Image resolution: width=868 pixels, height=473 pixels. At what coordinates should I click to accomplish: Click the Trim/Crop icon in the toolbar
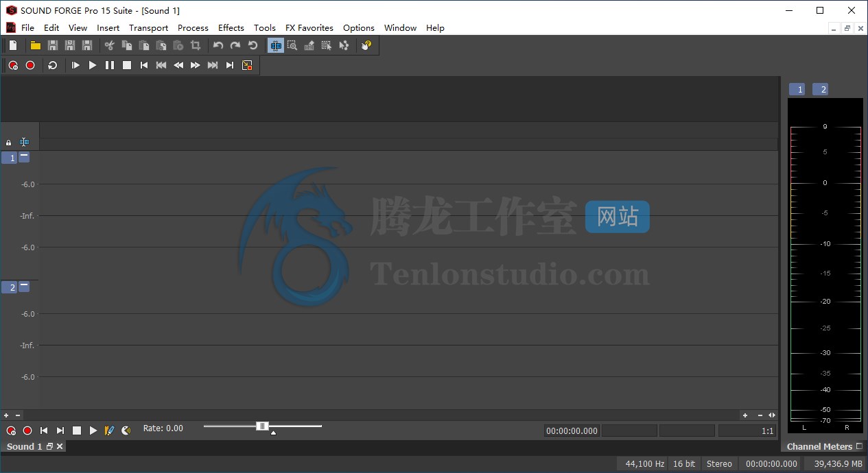tap(196, 45)
